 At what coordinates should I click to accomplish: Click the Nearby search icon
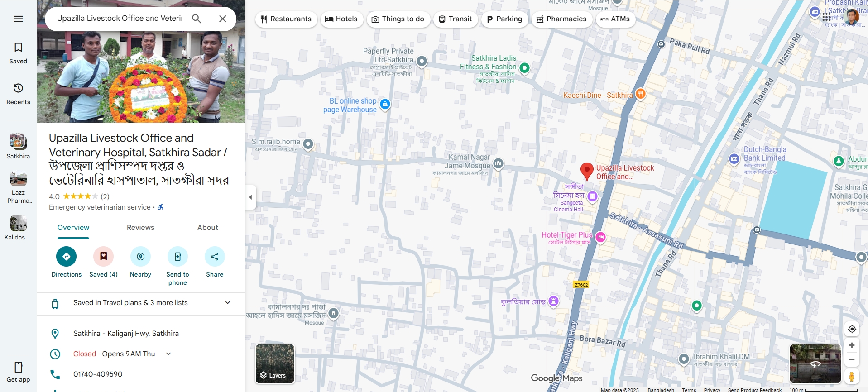[x=140, y=257]
